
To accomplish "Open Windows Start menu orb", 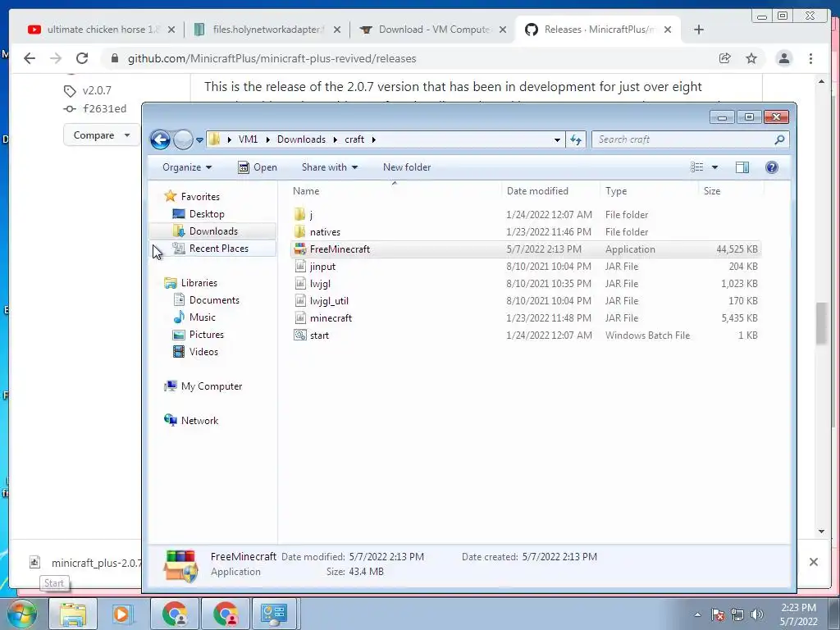I will [22, 614].
